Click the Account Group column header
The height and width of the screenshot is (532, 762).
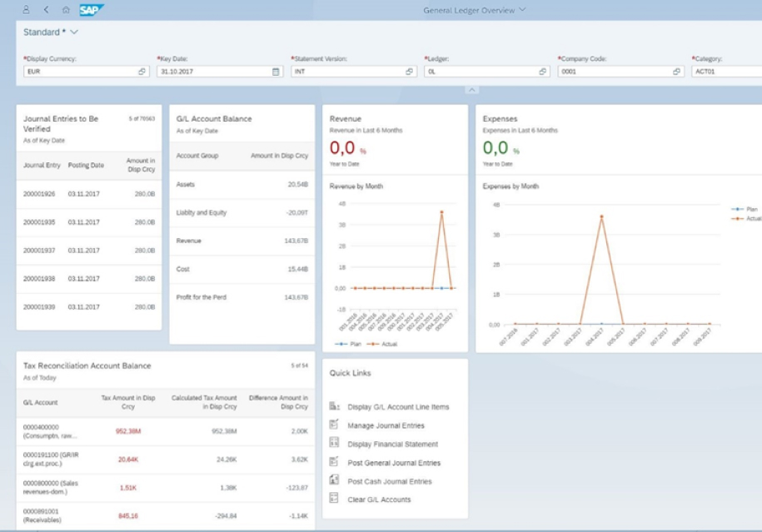[197, 156]
